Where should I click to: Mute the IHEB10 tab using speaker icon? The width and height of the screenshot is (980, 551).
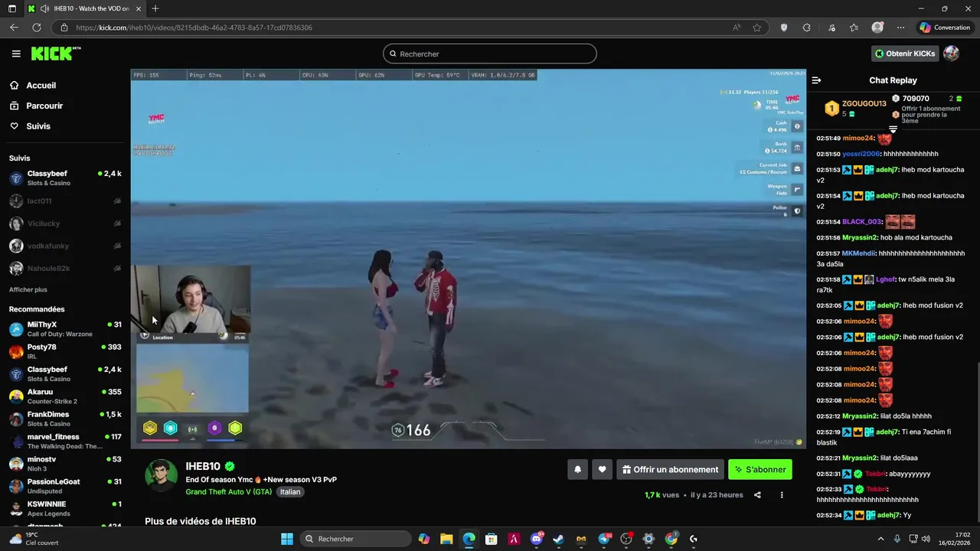(x=44, y=8)
